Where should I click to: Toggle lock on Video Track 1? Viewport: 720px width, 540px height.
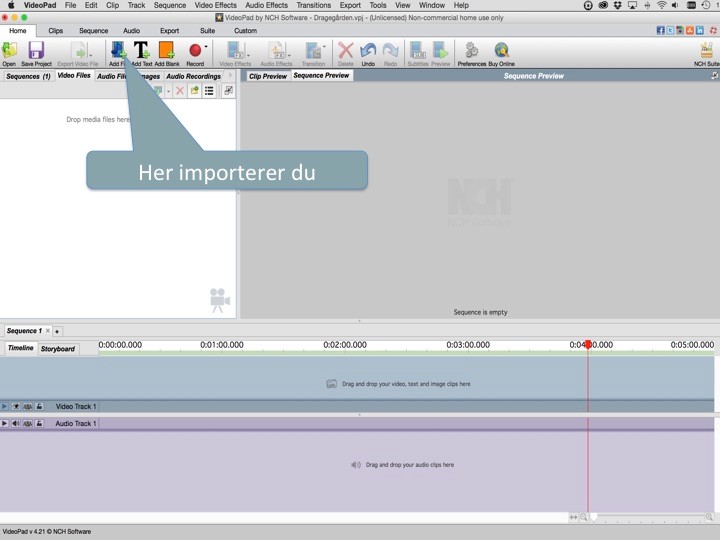(39, 406)
